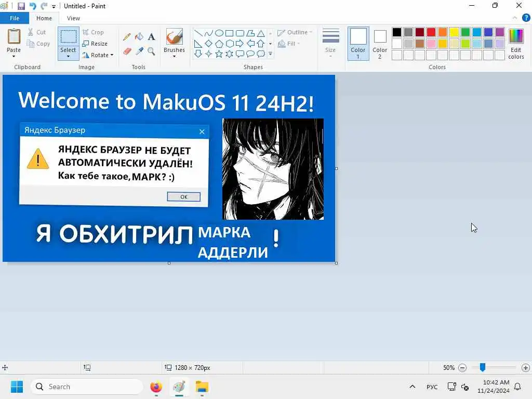Screen dimensions: 532x399
Task: Open the File menu
Action: (x=14, y=18)
